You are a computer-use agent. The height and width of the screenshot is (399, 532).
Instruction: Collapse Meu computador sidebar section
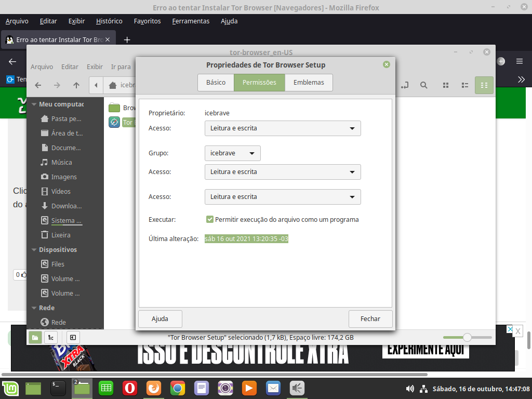coord(34,104)
